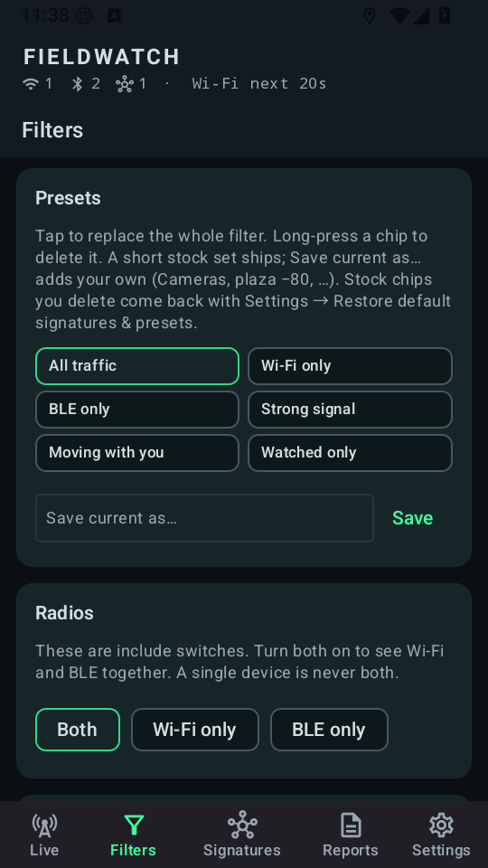The image size is (488, 868).
Task: Apply the All traffic preset
Action: tap(137, 366)
